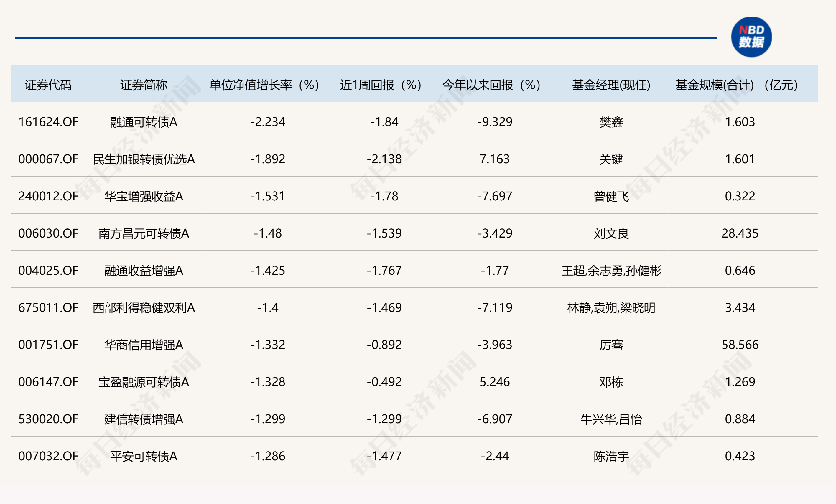This screenshot has height=504, width=836.
Task: Select fund name 华商信用增强A
Action: (x=144, y=345)
